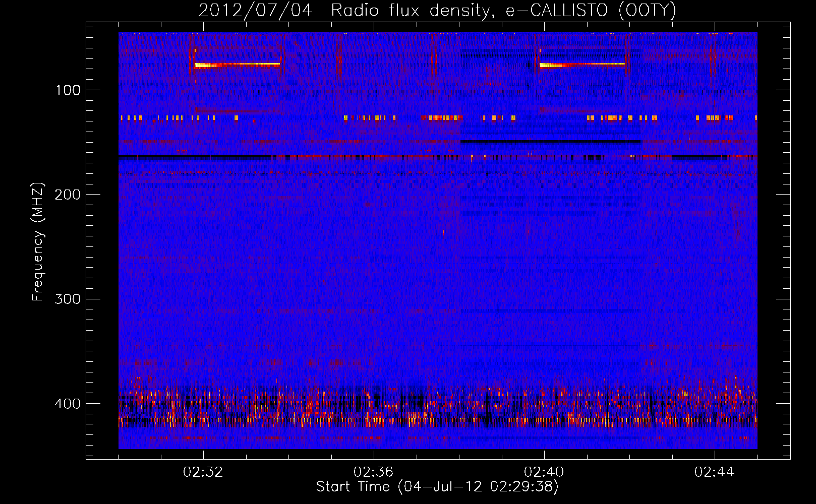Click the 200 frequency tick label
Viewport: 816px width, 504px height.
pyautogui.click(x=68, y=195)
